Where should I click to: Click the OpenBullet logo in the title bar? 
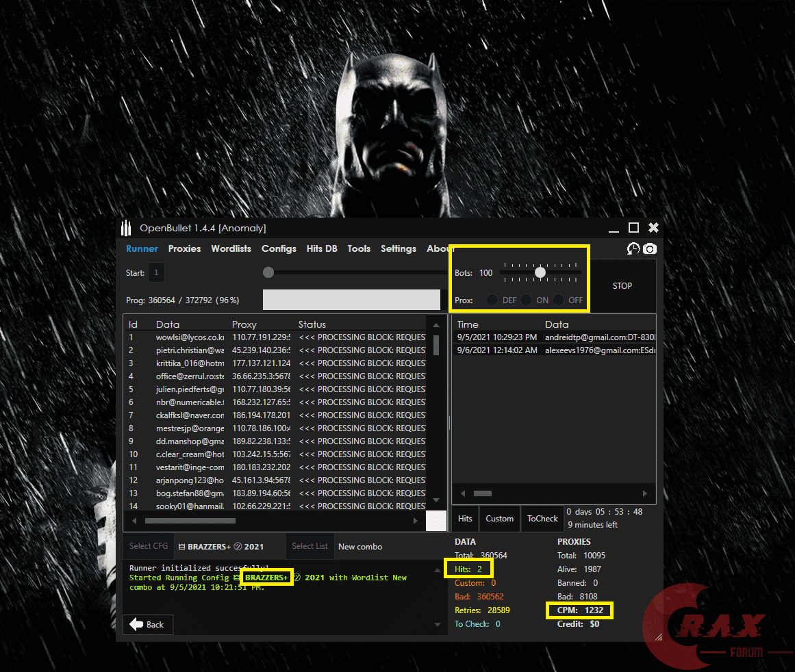pos(127,227)
